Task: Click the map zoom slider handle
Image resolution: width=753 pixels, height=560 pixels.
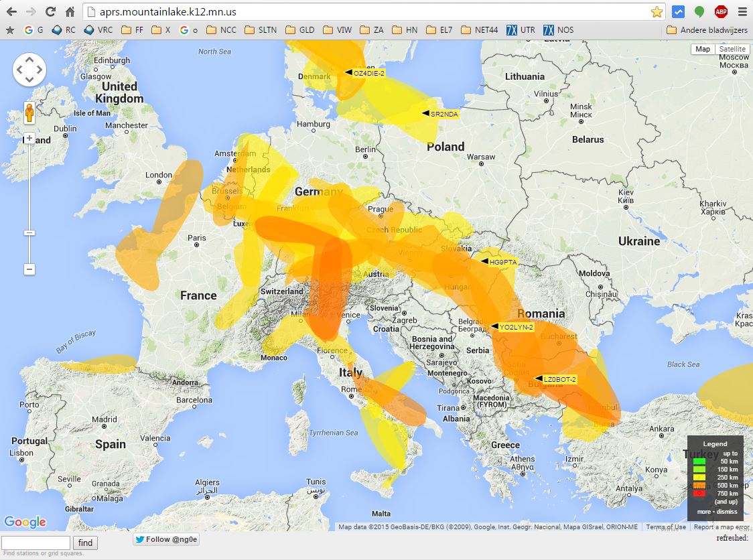Action: click(29, 233)
